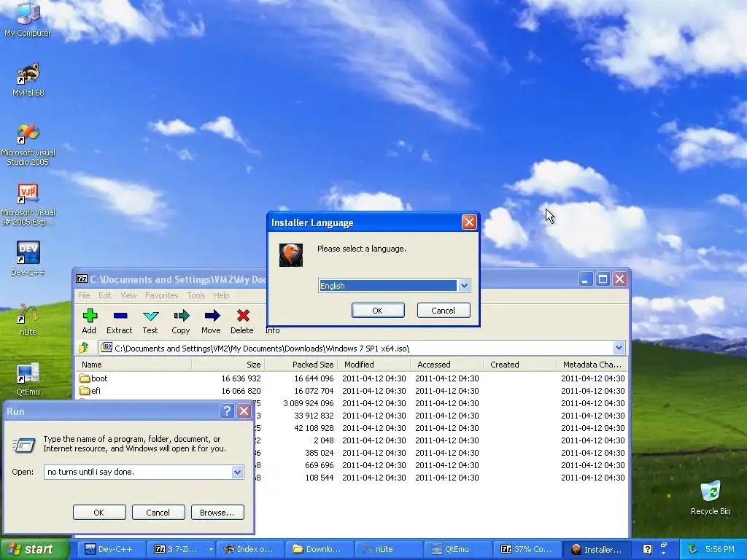747x560 pixels.
Task: Select the efi folder in 7-Zip
Action: (x=90, y=391)
